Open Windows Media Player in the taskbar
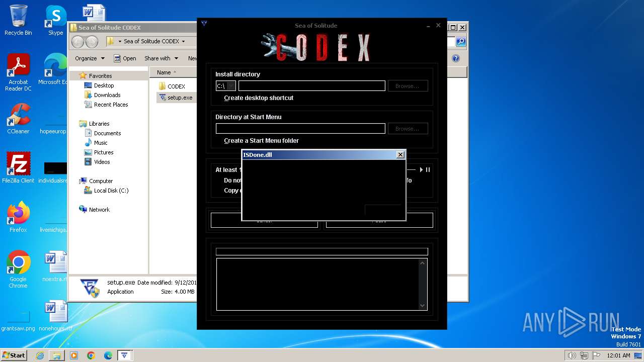Screen dimensions: 644x362 tap(74, 355)
